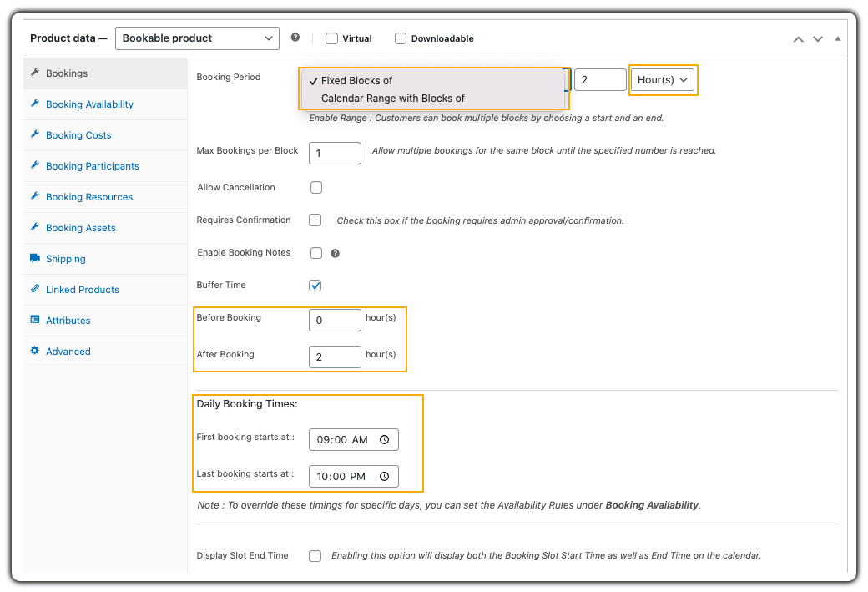868x592 pixels.
Task: Click the Last booking starts at time field
Action: (353, 476)
